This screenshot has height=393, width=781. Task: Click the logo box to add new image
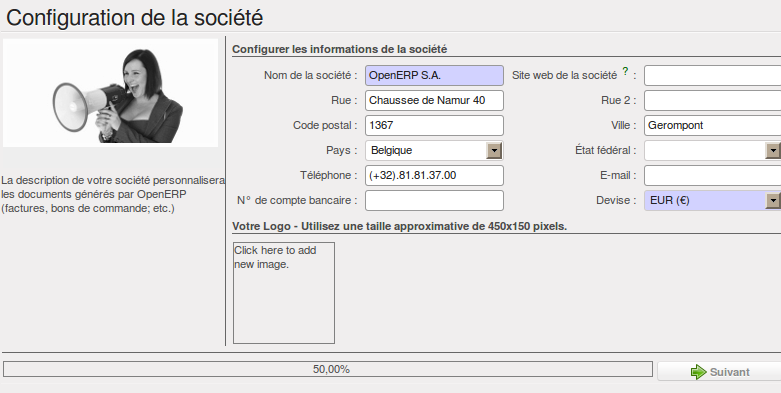tap(284, 293)
